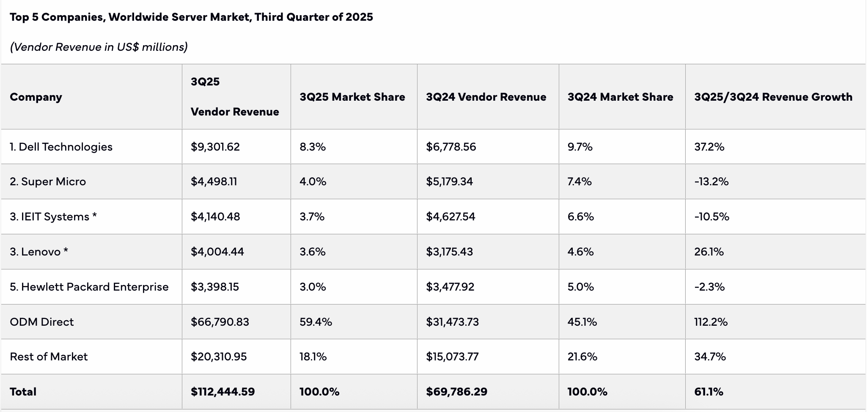Click the '3Q25 Vendor Revenue' column header

235,97
